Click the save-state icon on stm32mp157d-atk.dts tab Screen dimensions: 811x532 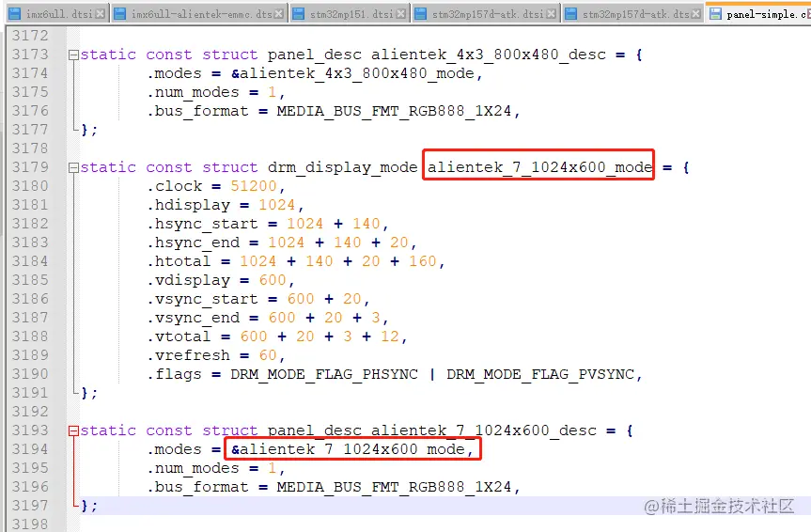(571, 14)
